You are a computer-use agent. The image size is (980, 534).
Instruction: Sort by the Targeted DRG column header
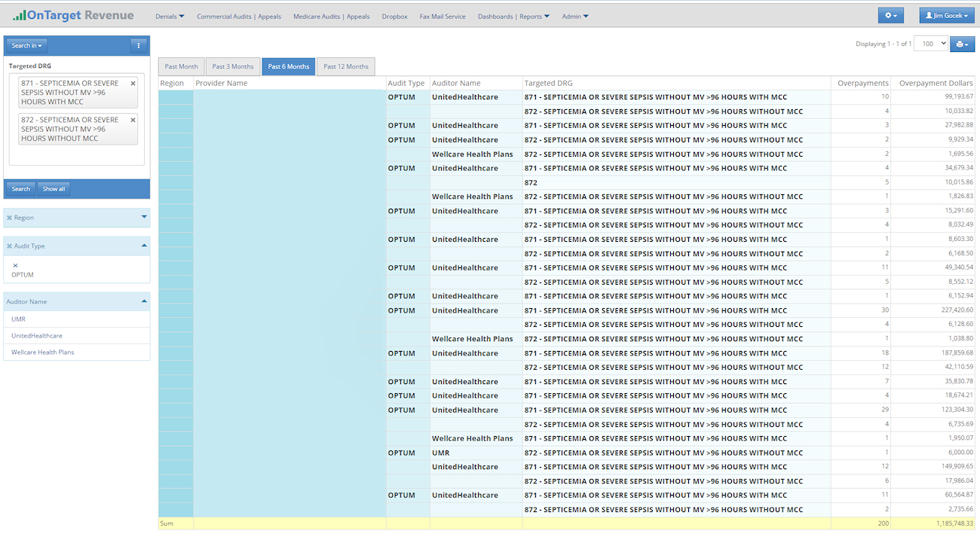[x=676, y=83]
